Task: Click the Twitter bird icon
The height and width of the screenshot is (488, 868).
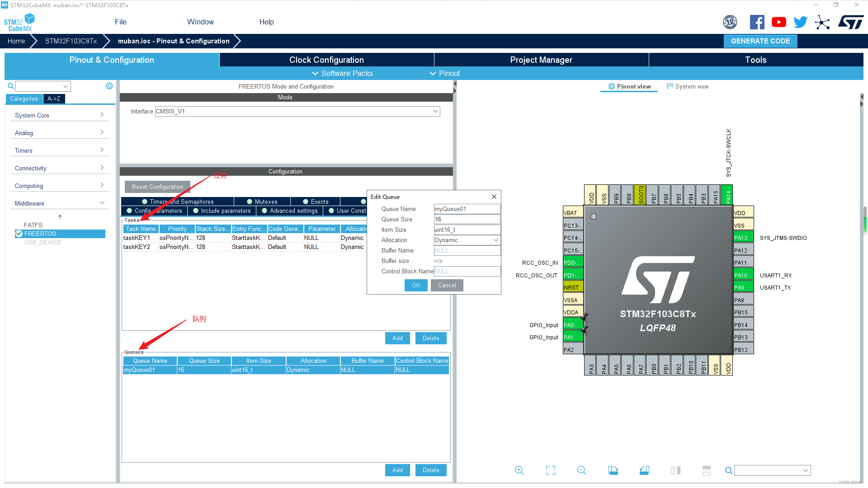Action: pos(800,22)
